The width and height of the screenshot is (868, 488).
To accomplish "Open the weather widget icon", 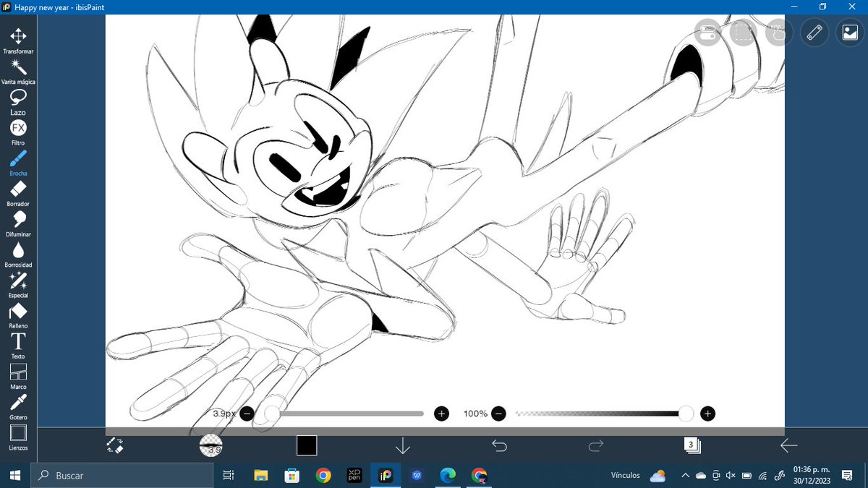I will pos(658,476).
